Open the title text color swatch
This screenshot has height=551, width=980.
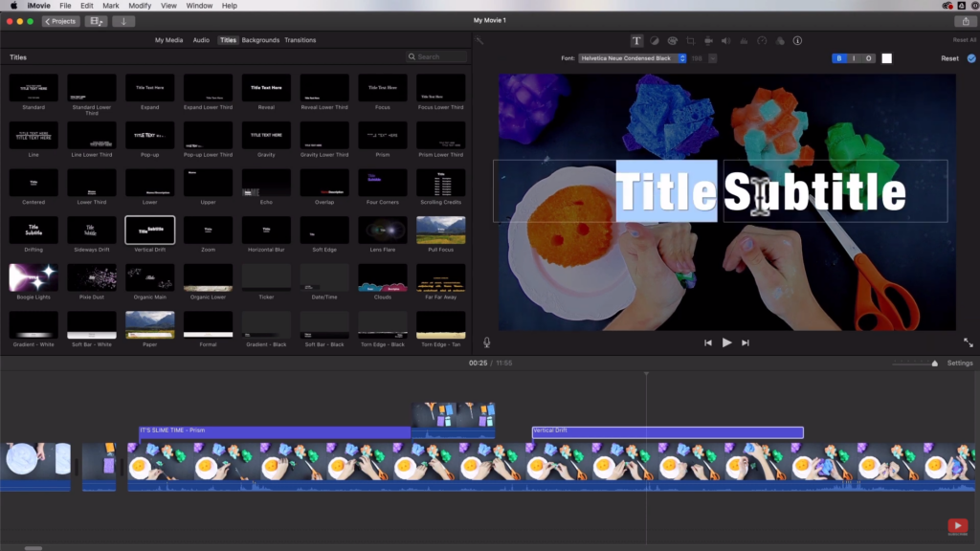coord(887,58)
